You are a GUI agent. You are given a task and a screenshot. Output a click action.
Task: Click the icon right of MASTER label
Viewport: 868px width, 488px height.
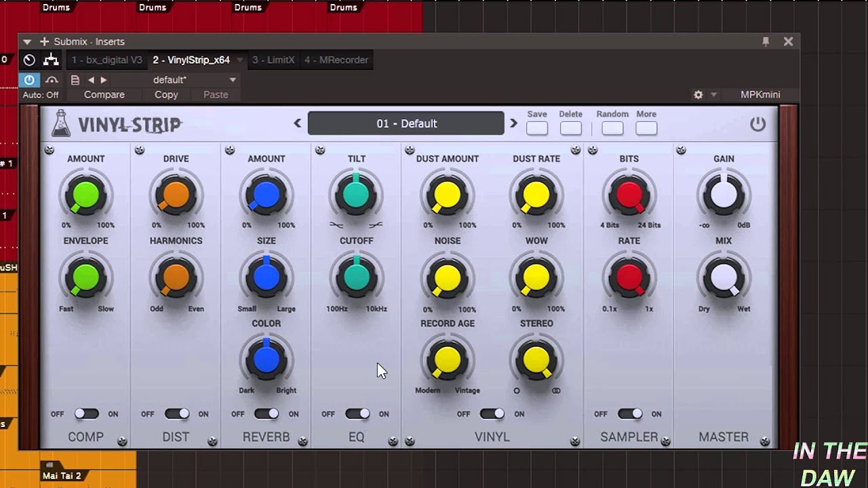(765, 441)
